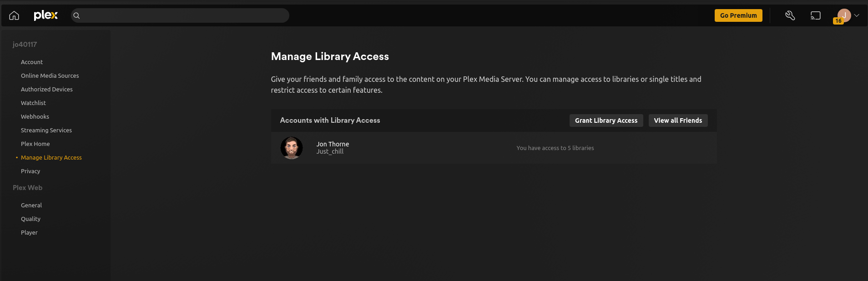
Task: Open Account settings in sidebar
Action: [32, 62]
